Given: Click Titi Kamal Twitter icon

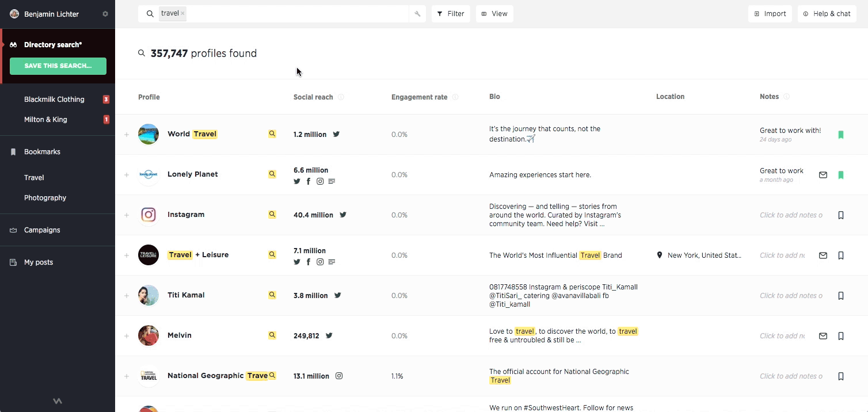Looking at the screenshot, I should click(x=338, y=295).
